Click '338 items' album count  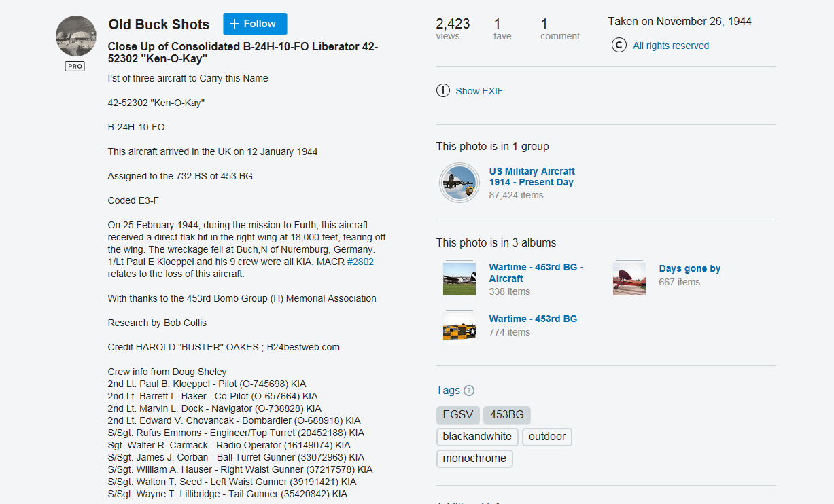pyautogui.click(x=509, y=291)
